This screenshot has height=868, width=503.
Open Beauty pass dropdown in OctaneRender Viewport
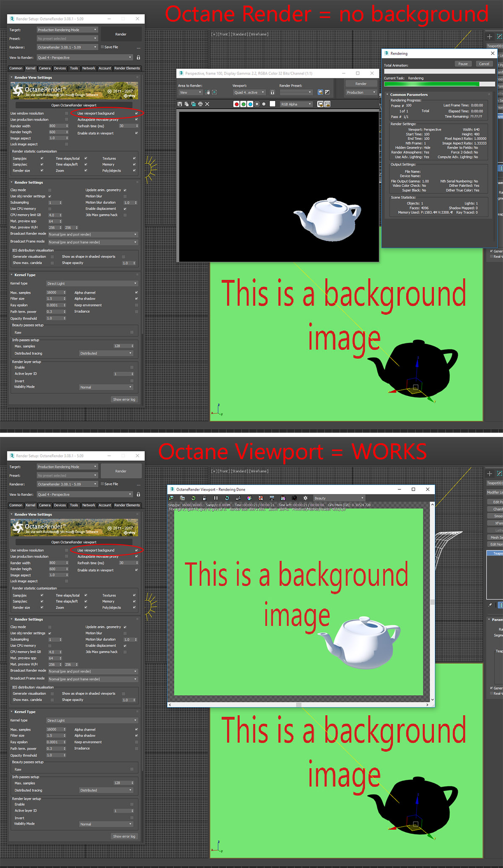339,498
